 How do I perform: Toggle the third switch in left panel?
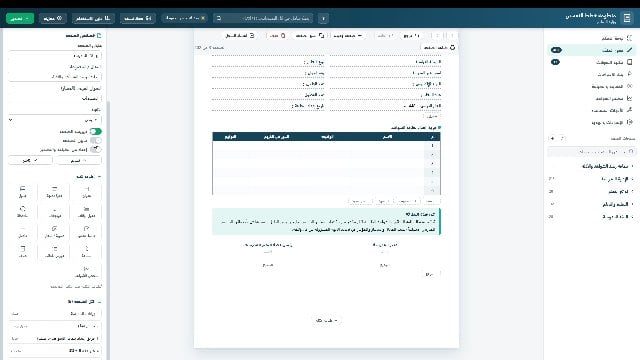click(x=96, y=149)
